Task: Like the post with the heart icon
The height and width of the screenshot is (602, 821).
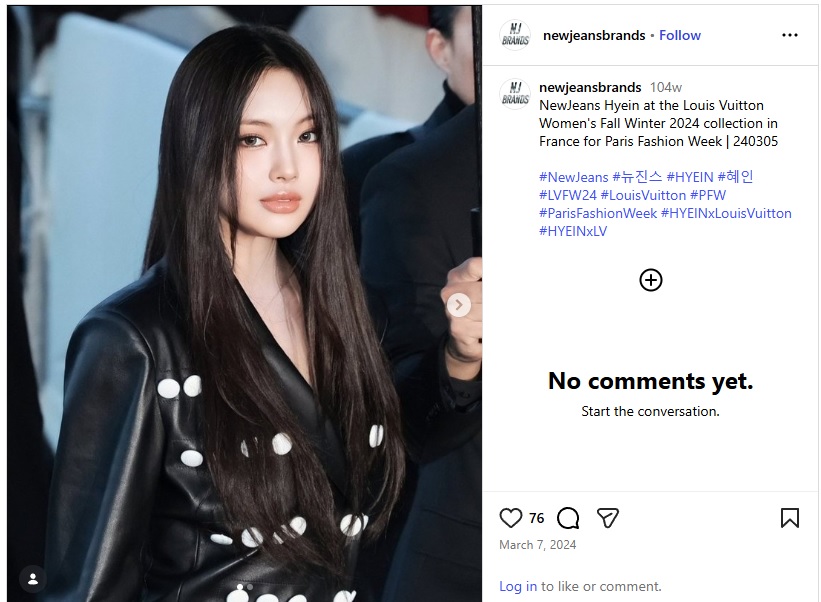Action: tap(511, 518)
